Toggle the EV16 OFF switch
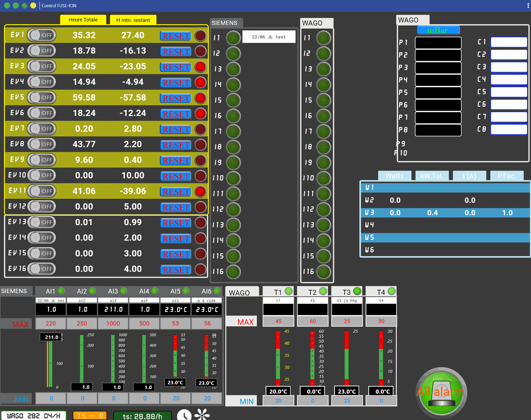 [41, 269]
